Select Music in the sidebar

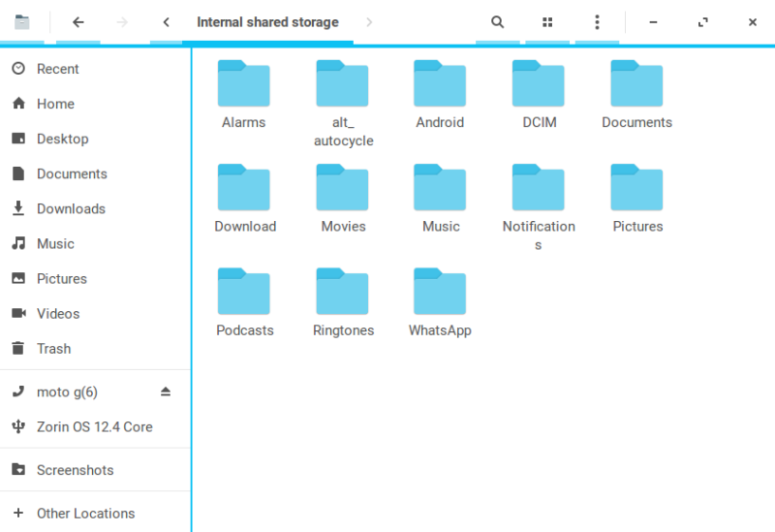pos(55,243)
